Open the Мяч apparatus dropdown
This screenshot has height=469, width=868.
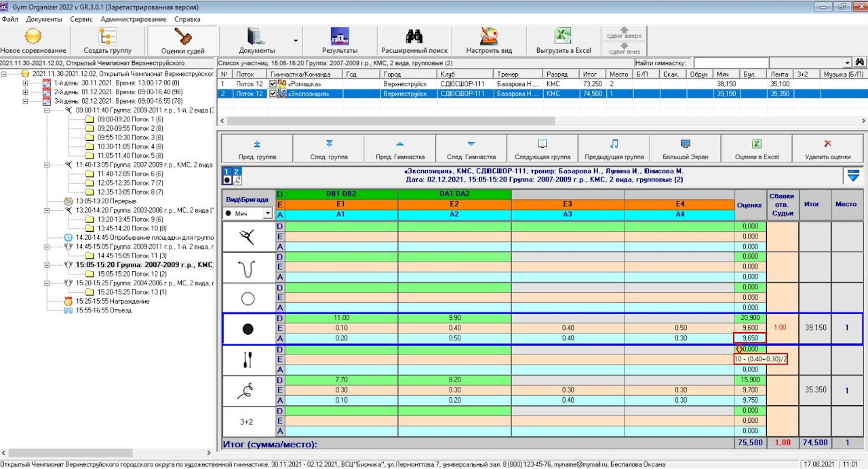(x=268, y=213)
